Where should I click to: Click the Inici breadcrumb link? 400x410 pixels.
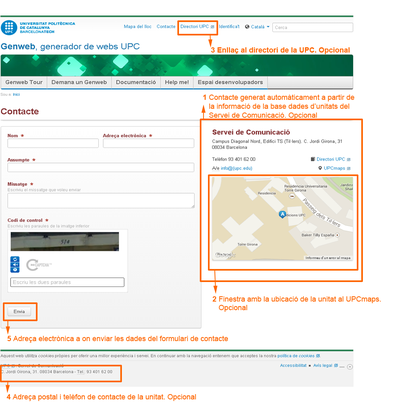[16, 95]
